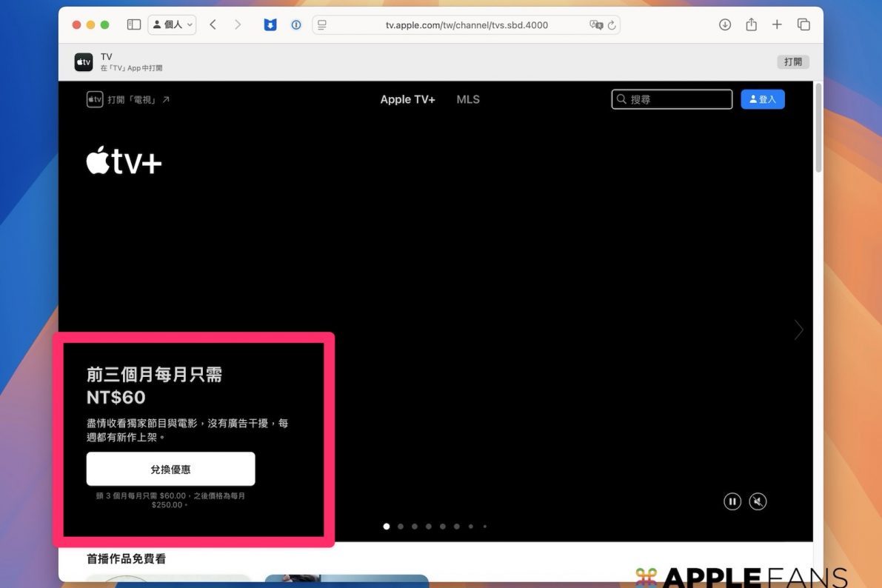Switch to the MLS tab
Image resolution: width=882 pixels, height=588 pixels.
[468, 99]
